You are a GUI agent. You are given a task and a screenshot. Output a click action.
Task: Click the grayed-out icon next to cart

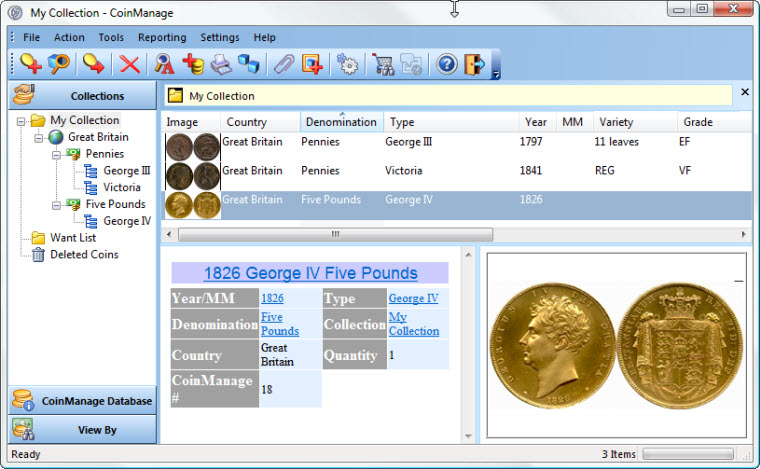[x=411, y=64]
